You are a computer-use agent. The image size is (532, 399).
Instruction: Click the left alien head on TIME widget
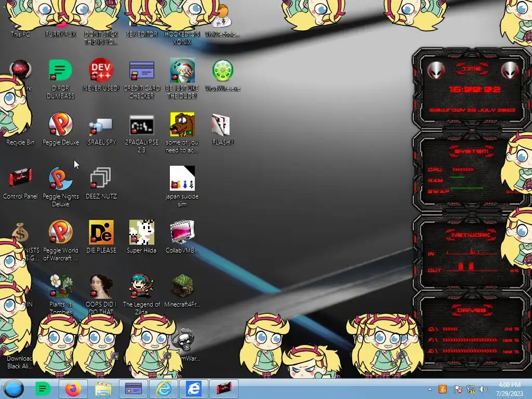coord(436,70)
